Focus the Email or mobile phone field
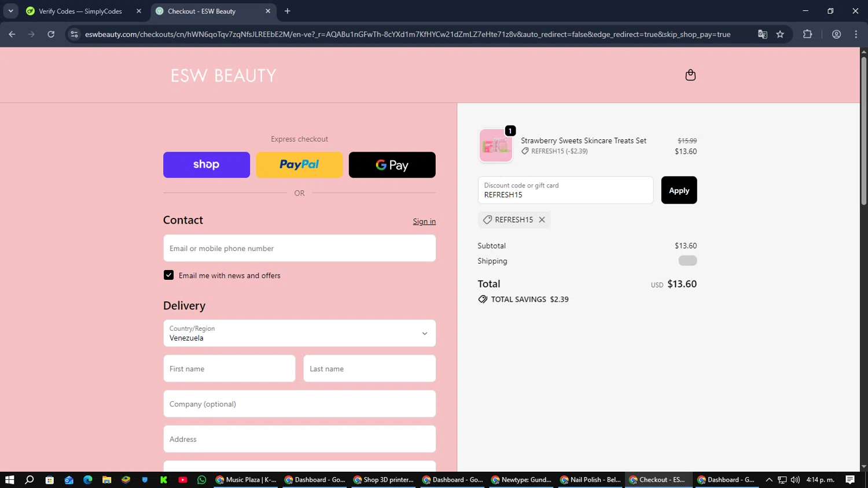 (x=299, y=248)
